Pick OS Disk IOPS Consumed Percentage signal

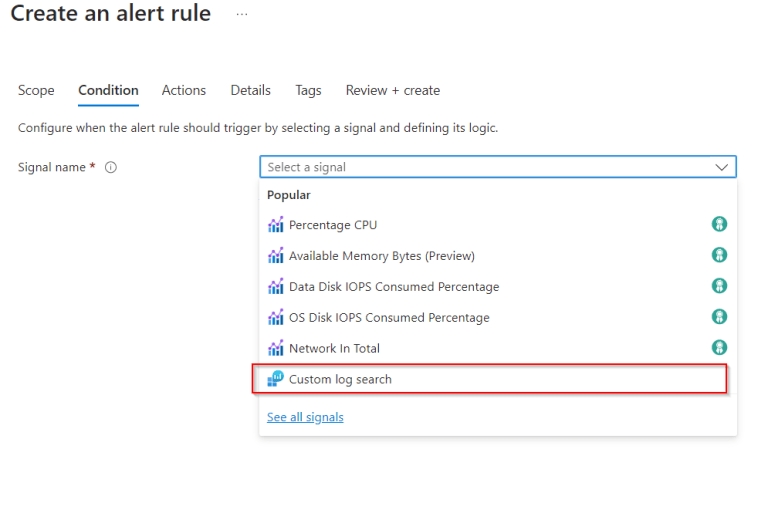pos(498,317)
